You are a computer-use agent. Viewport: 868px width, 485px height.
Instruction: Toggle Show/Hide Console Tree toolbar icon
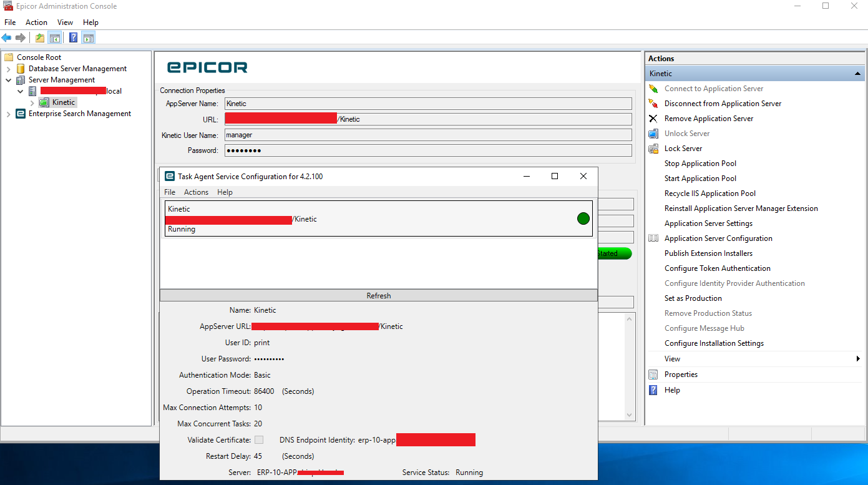coord(54,38)
